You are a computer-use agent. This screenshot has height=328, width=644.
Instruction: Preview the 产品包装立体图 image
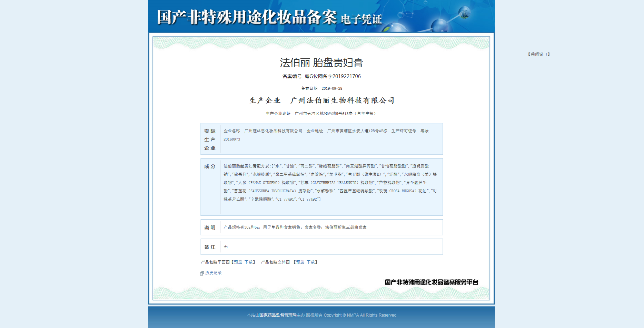pyautogui.click(x=300, y=262)
